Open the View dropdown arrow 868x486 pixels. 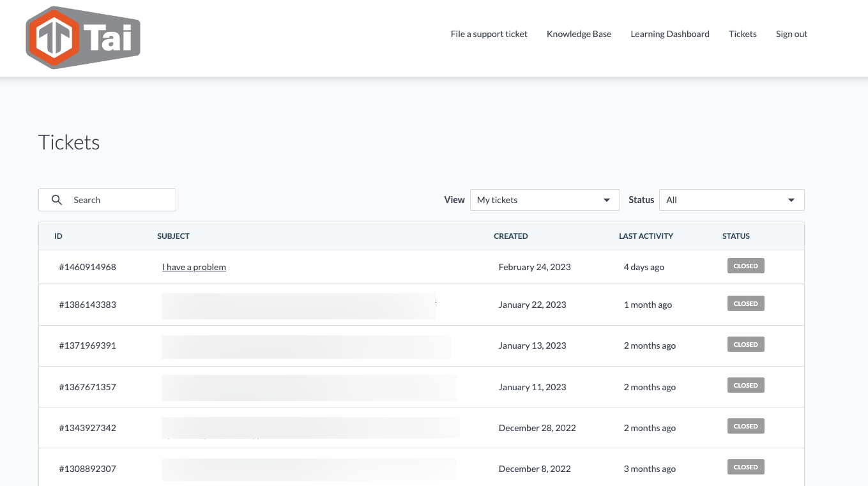(x=607, y=201)
